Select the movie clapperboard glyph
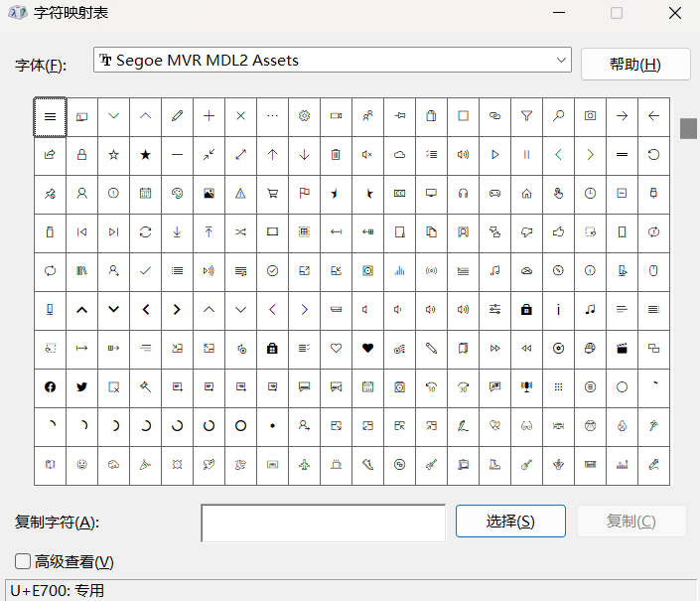Image resolution: width=700 pixels, height=601 pixels. tap(622, 349)
